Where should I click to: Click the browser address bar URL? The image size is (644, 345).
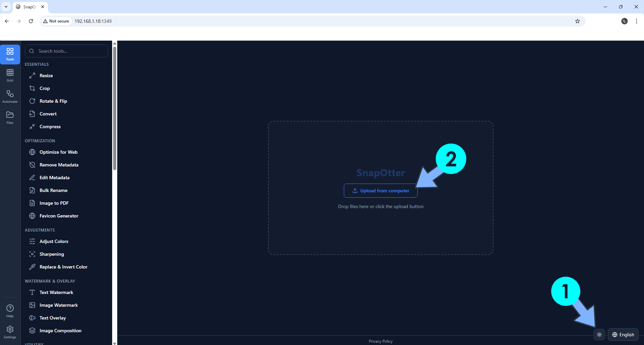click(x=93, y=21)
